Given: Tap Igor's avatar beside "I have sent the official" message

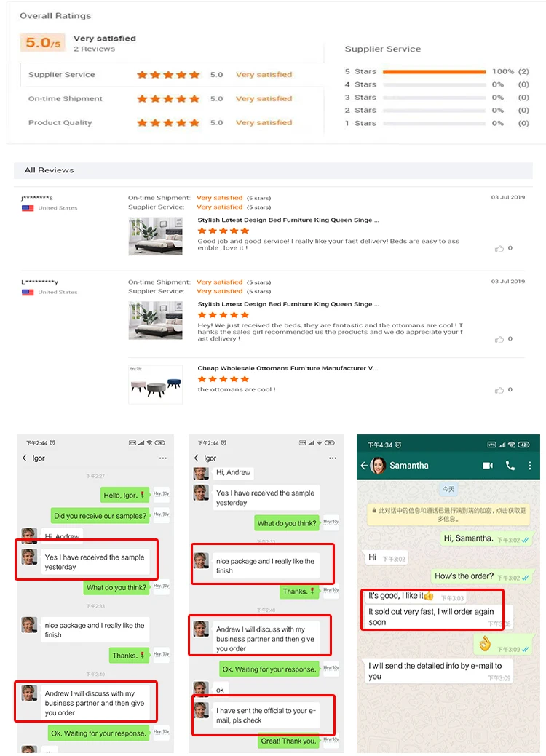Looking at the screenshot, I should (x=201, y=709).
